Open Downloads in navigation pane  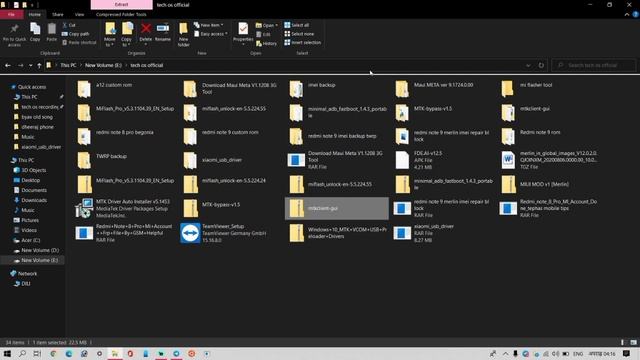34,200
